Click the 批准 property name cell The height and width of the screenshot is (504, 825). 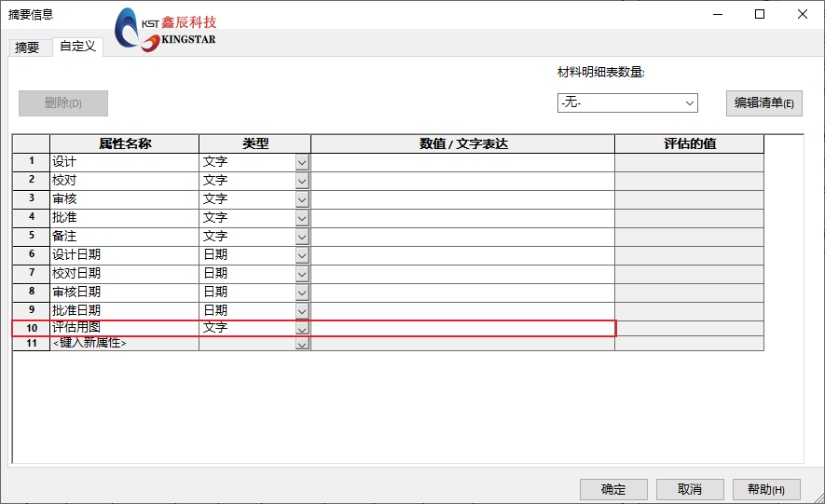click(x=124, y=218)
